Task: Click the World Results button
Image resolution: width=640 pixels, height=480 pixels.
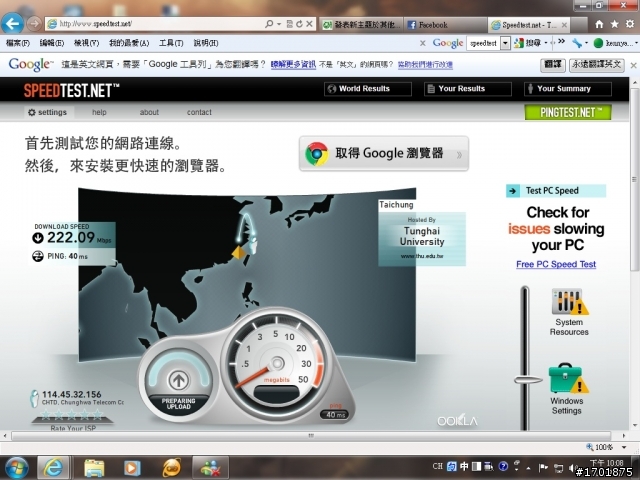Action: 368,89
